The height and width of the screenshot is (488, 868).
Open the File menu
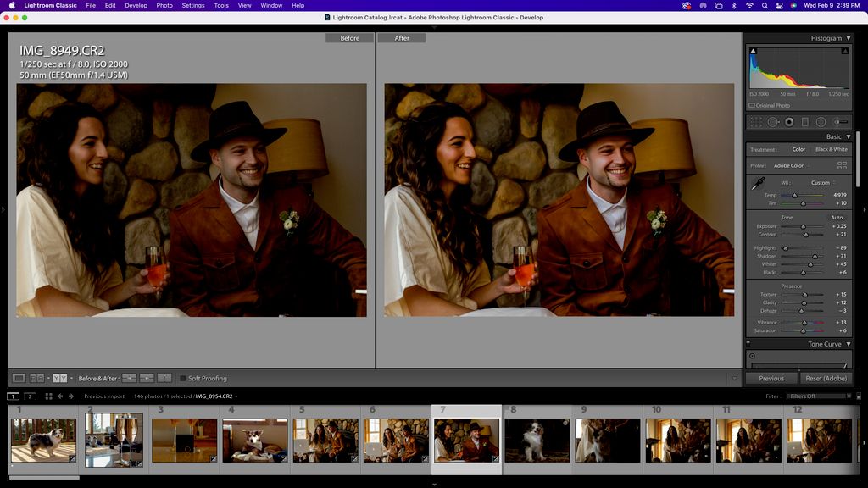[x=91, y=6]
